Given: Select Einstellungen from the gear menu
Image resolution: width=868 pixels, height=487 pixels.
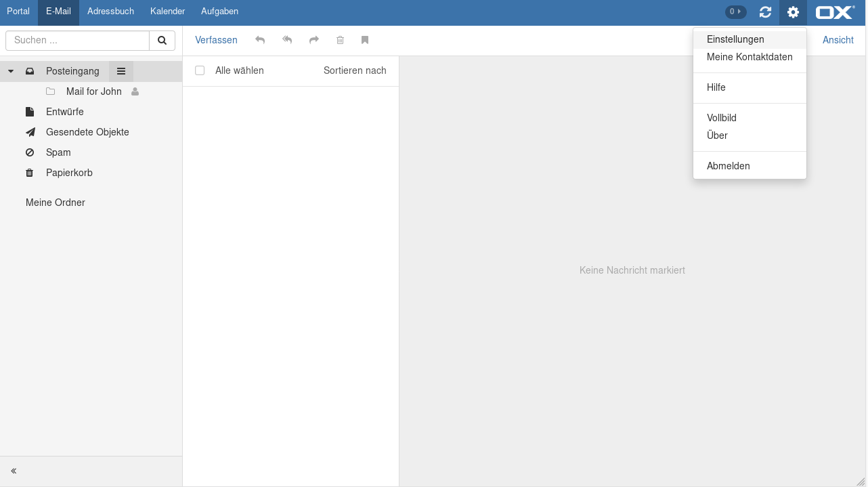Looking at the screenshot, I should pos(735,39).
